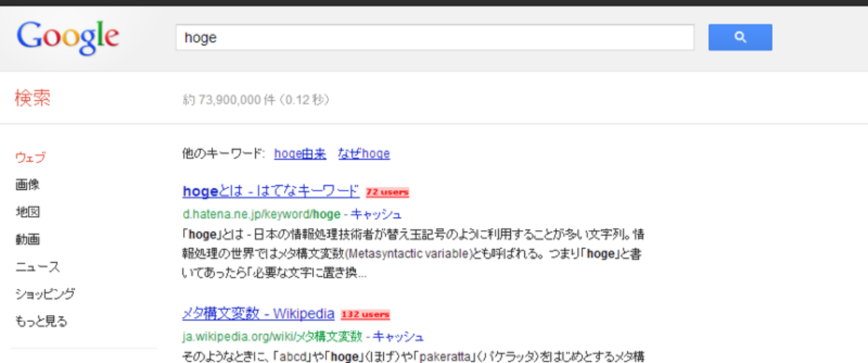Image resolution: width=868 pixels, height=363 pixels.
Task: Click the 他のキーワード: label
Action: tap(224, 154)
